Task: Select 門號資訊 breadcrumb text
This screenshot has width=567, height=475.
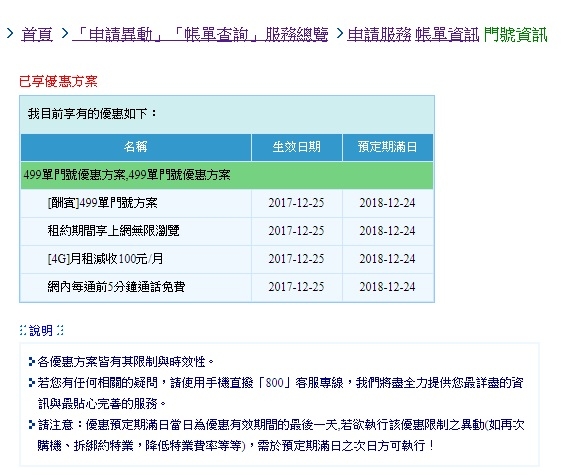Action: tap(515, 35)
